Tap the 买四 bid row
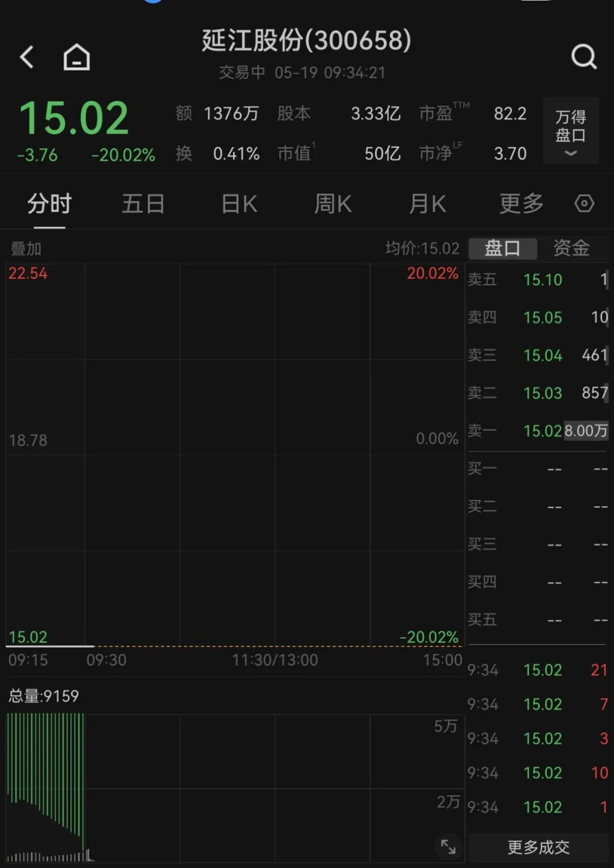 pos(538,582)
